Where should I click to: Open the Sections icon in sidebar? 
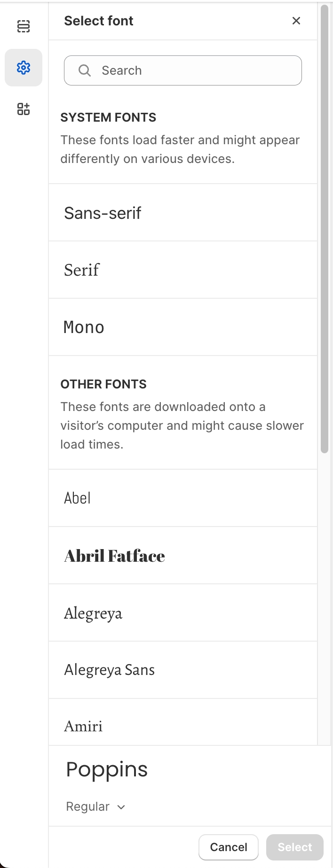[x=24, y=26]
